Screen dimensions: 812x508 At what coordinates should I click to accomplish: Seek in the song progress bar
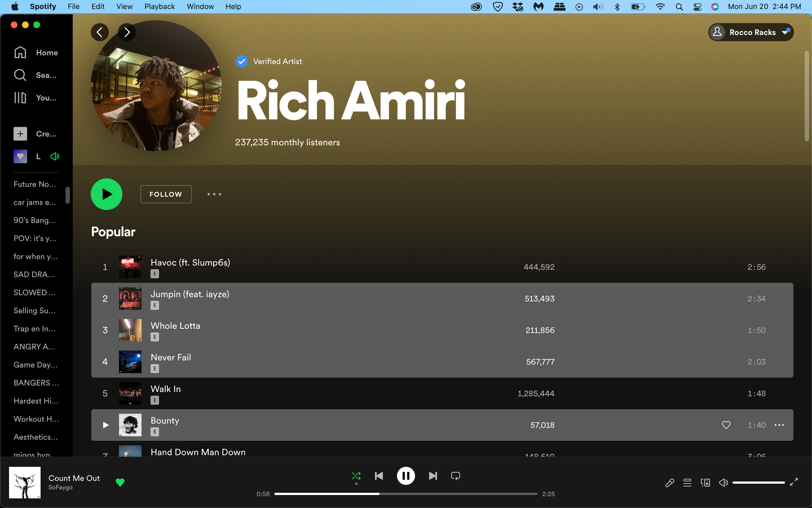pos(406,494)
